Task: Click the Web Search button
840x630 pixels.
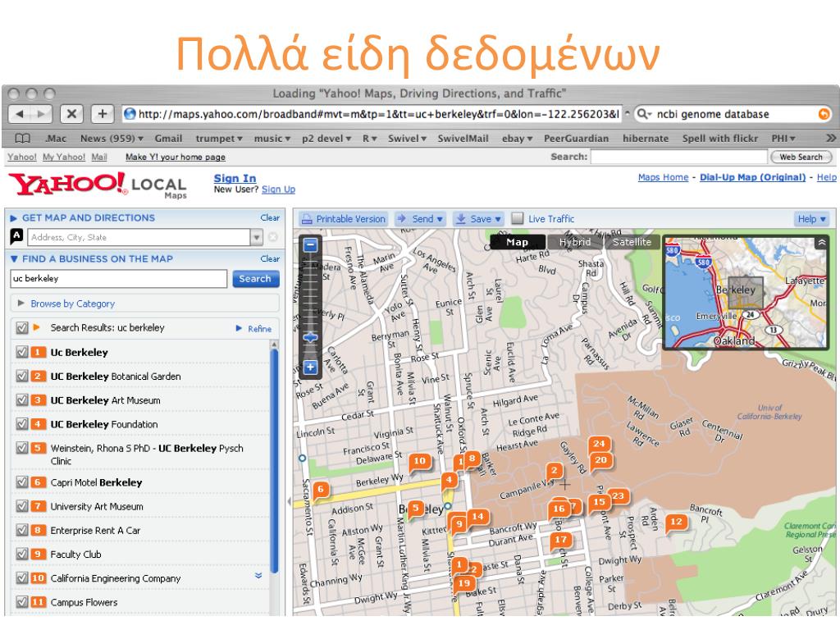Action: tap(801, 157)
